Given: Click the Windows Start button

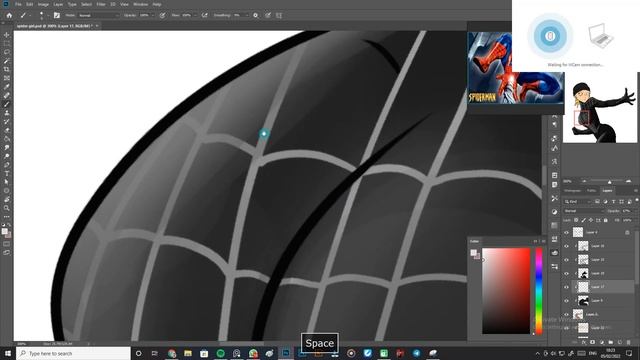Looking at the screenshot, I should 8,353.
